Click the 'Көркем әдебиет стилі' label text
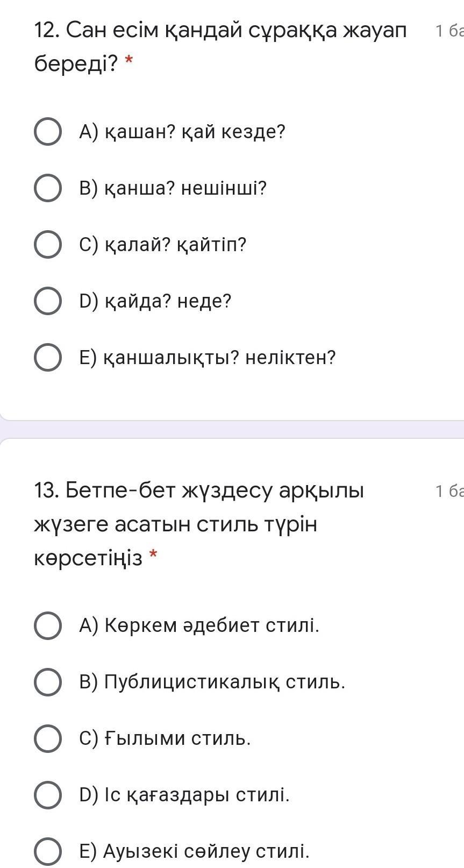This screenshot has width=464, height=868. [x=212, y=625]
